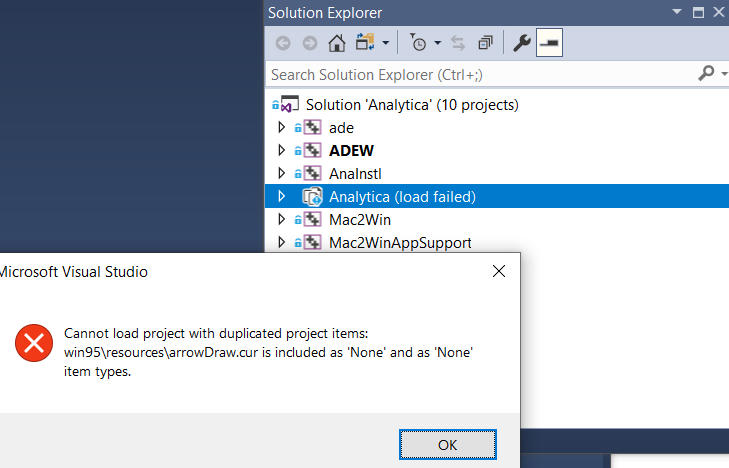Select the AnaInstl project

(355, 174)
